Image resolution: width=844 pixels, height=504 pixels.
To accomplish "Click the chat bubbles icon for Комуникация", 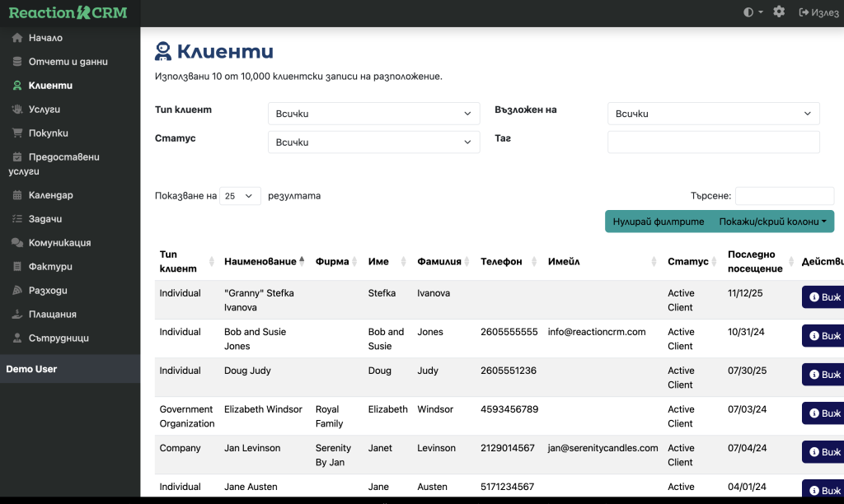I will click(17, 243).
